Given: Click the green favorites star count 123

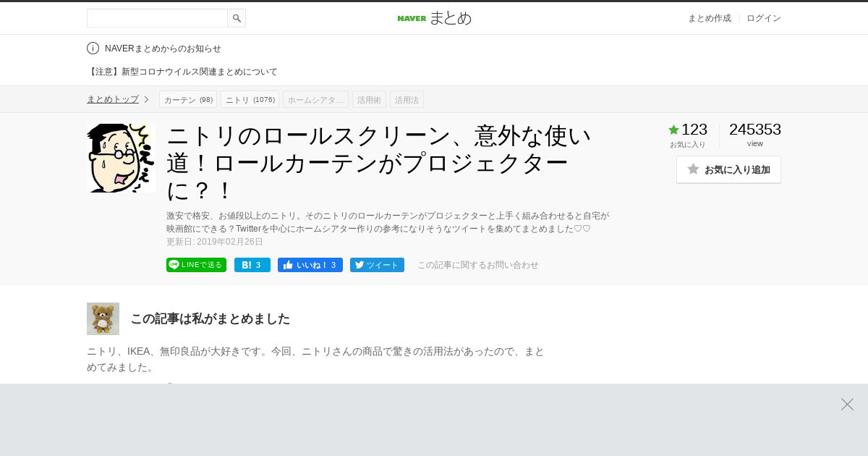Looking at the screenshot, I should point(688,130).
